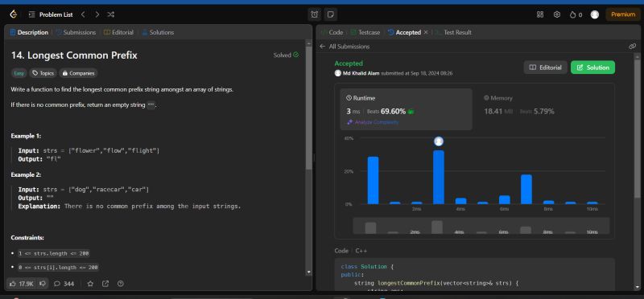
Task: Go to previous problem arrow
Action: click(83, 14)
